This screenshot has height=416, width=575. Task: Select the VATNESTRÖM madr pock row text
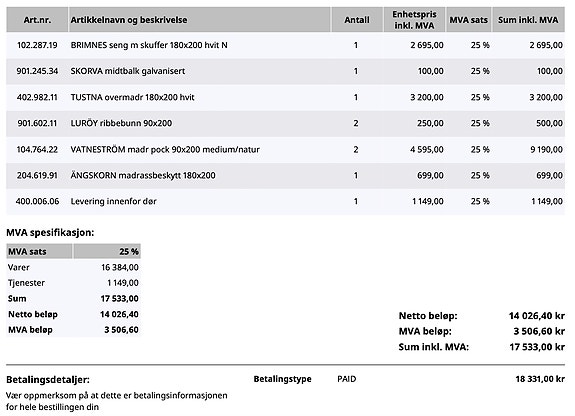165,150
